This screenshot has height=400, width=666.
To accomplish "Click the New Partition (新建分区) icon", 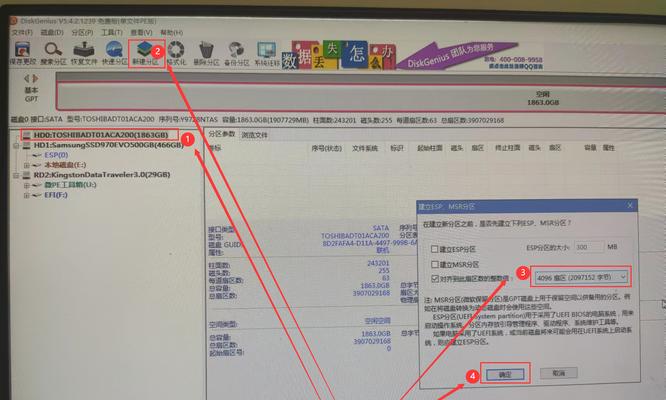I will (145, 54).
